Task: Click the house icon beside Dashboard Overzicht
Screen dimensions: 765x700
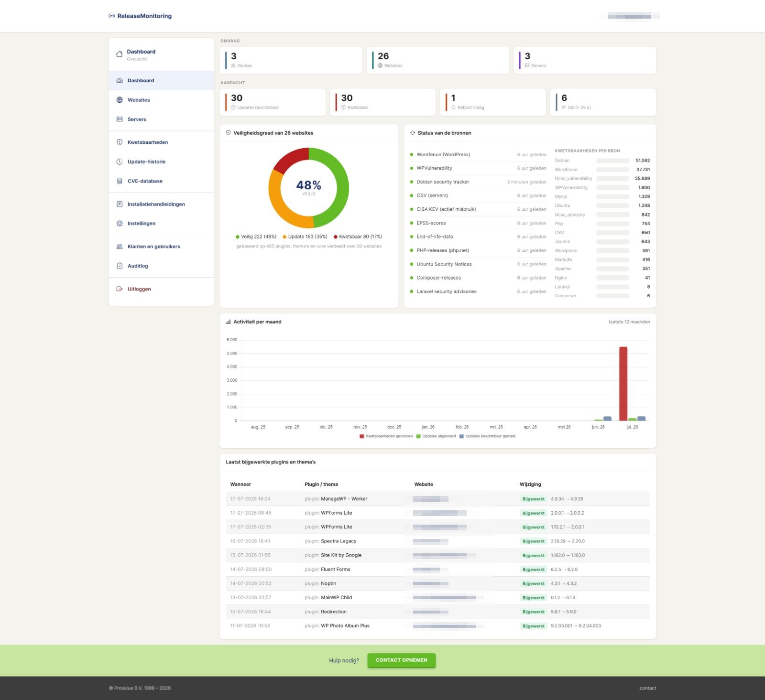Action: point(120,54)
